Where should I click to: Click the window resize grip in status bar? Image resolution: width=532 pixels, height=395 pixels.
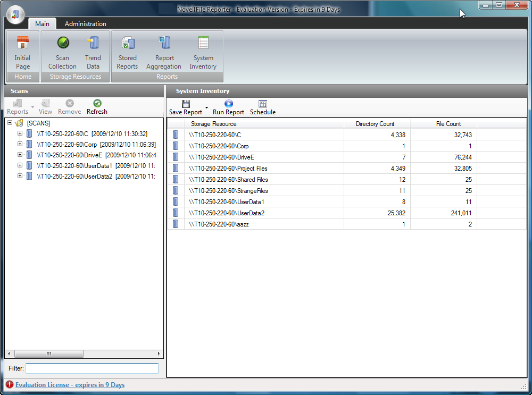[523, 386]
